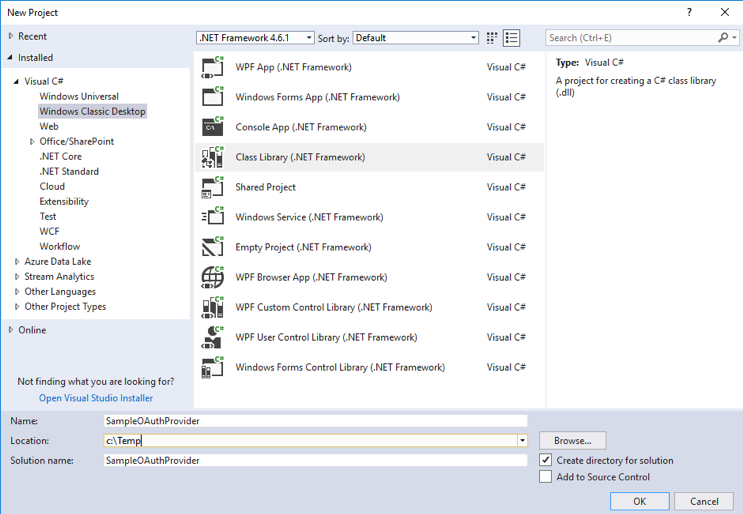Open Visual Studio Installer link
Image resolution: width=743 pixels, height=514 pixels.
(x=96, y=398)
